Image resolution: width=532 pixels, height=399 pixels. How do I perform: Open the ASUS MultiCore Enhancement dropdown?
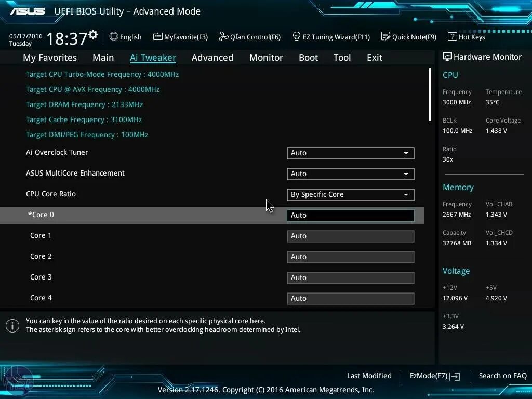click(x=350, y=174)
